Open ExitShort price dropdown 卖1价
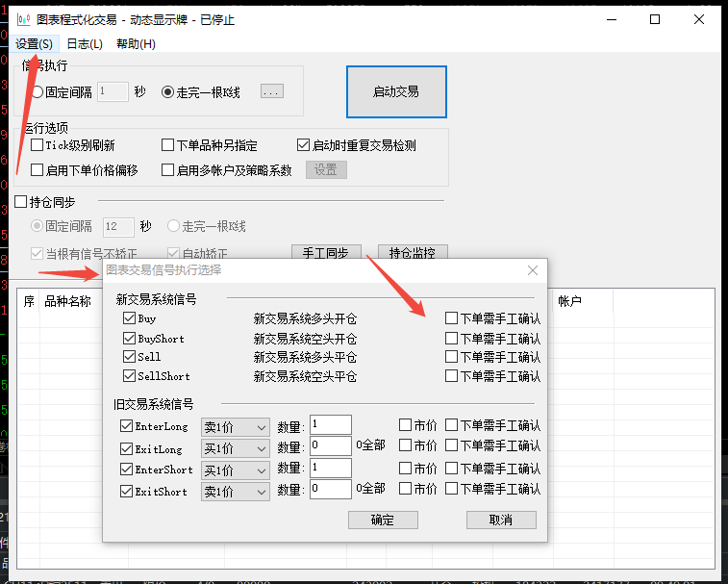 point(235,492)
